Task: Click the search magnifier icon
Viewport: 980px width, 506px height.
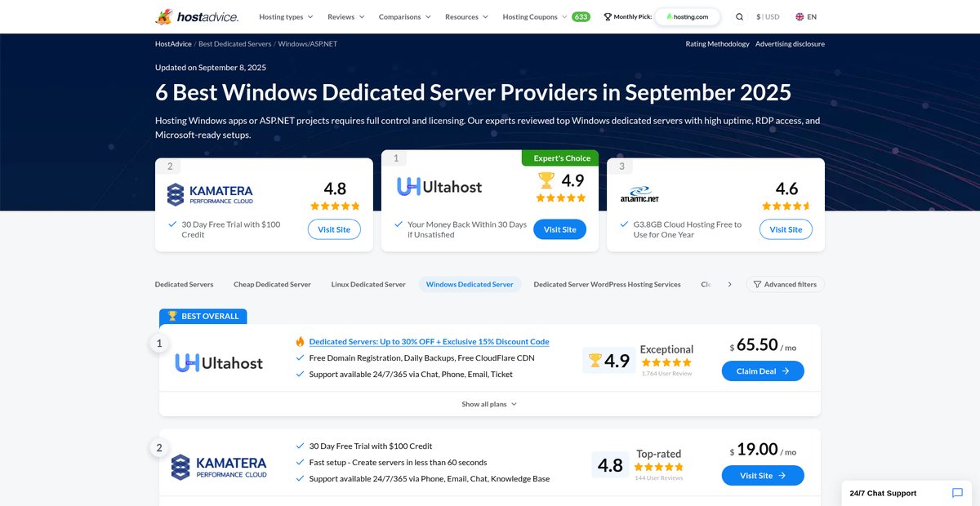Action: [739, 16]
